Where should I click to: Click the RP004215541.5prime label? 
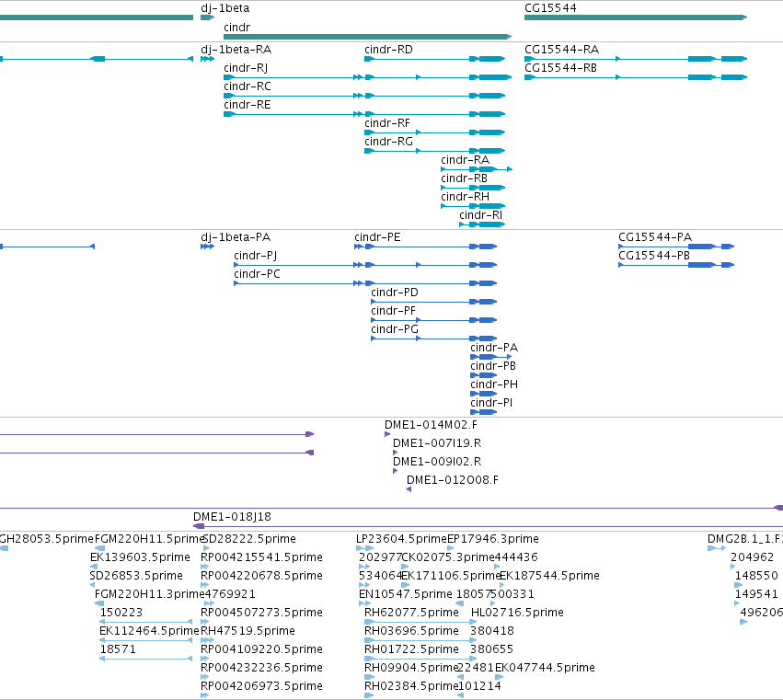click(x=261, y=557)
